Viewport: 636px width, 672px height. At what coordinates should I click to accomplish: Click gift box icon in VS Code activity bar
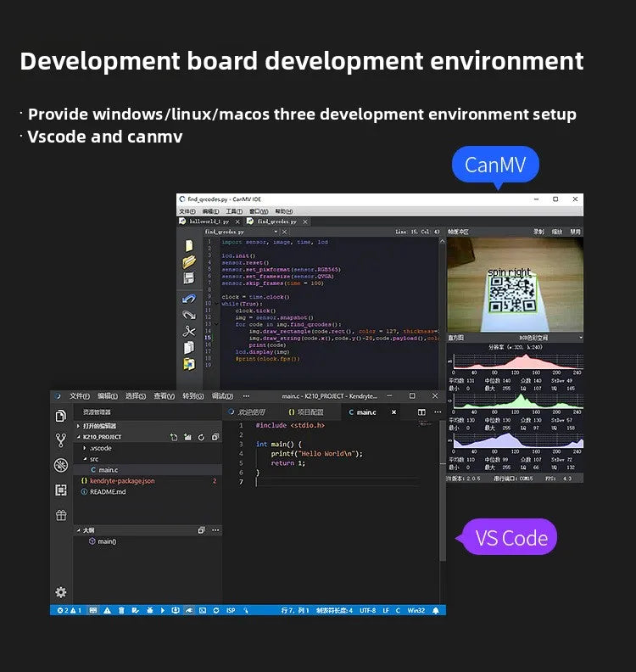61,515
